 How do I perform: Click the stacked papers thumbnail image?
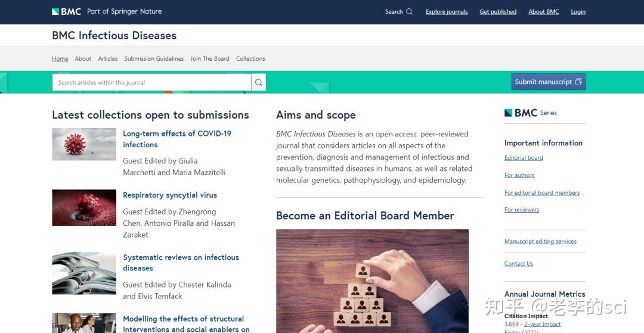(x=84, y=273)
